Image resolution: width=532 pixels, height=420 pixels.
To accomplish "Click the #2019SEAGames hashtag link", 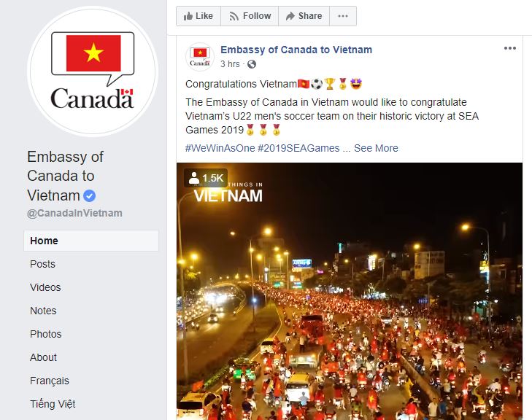I will [298, 148].
